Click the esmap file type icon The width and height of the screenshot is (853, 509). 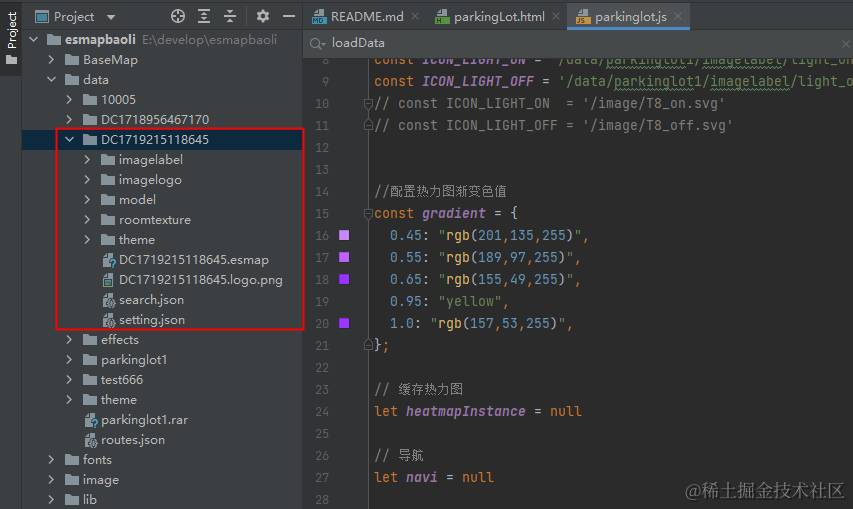(x=109, y=260)
